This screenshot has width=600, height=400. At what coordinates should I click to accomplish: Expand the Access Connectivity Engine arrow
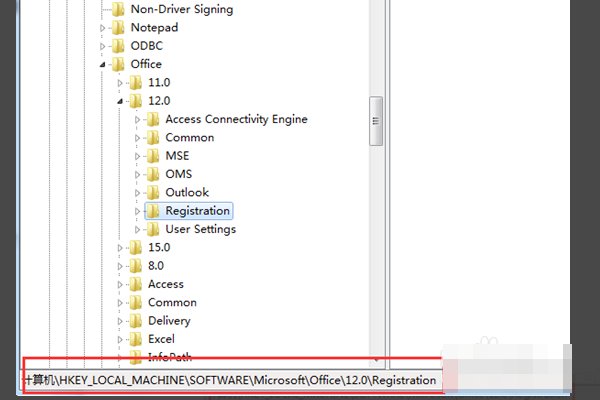pyautogui.click(x=138, y=119)
